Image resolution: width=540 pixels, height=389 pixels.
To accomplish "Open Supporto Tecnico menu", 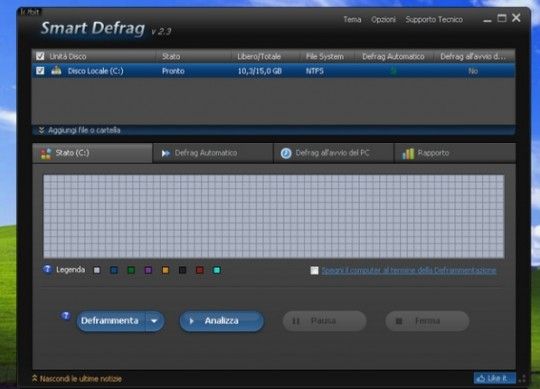I will (x=434, y=20).
